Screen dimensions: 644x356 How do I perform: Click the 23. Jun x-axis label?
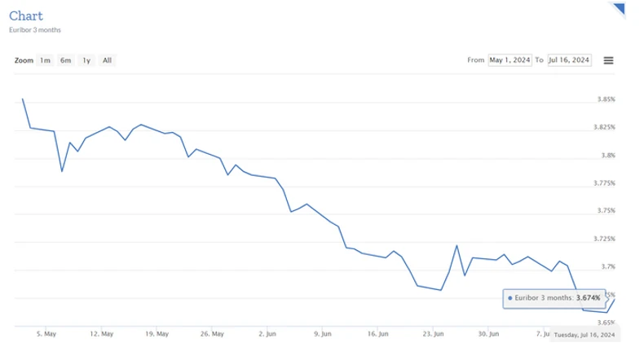(x=433, y=333)
